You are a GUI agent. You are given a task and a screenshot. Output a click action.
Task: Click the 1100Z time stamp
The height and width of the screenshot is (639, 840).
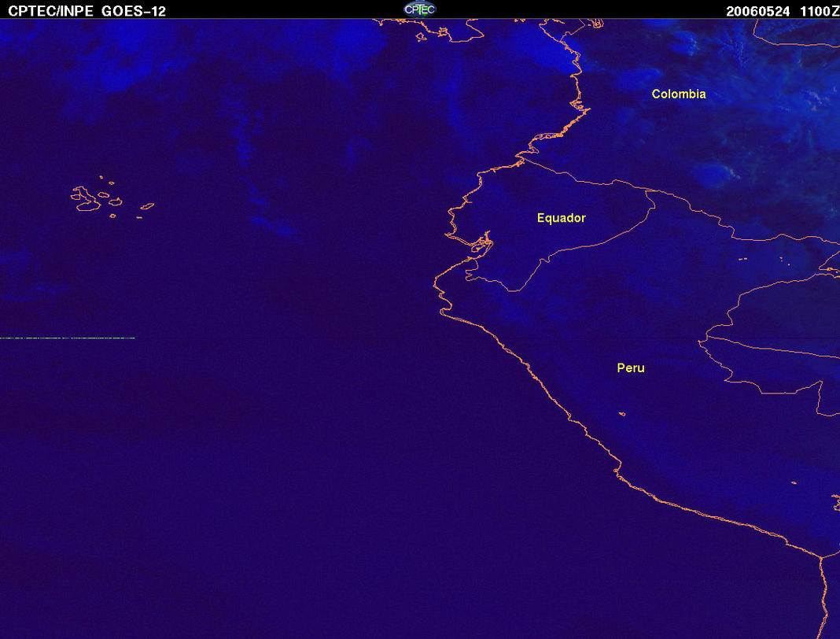[x=820, y=11]
